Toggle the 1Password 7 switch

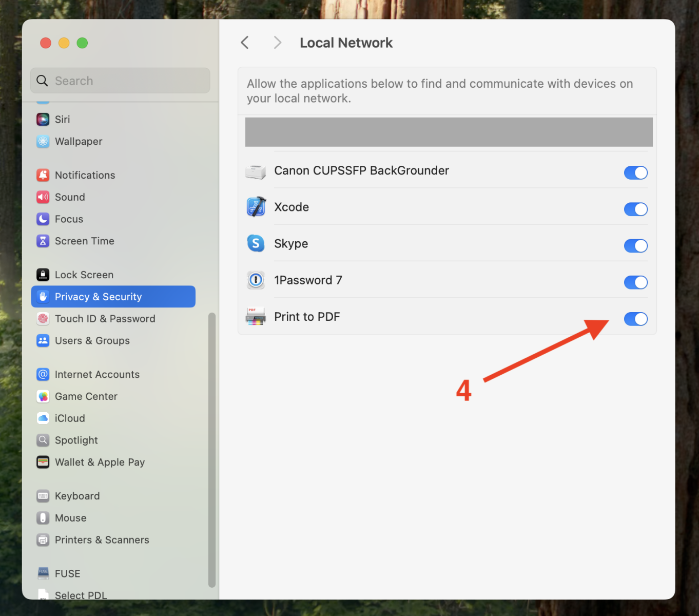pos(636,282)
